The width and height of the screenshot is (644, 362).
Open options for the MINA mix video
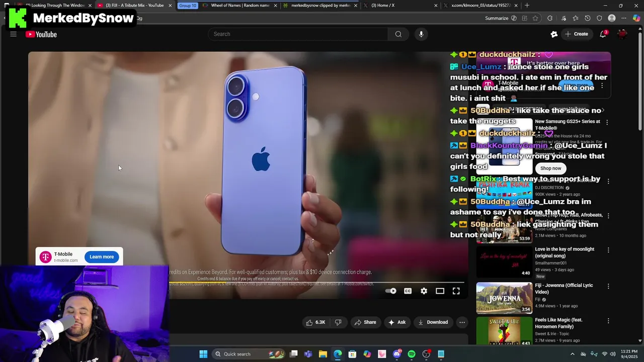tap(608, 216)
